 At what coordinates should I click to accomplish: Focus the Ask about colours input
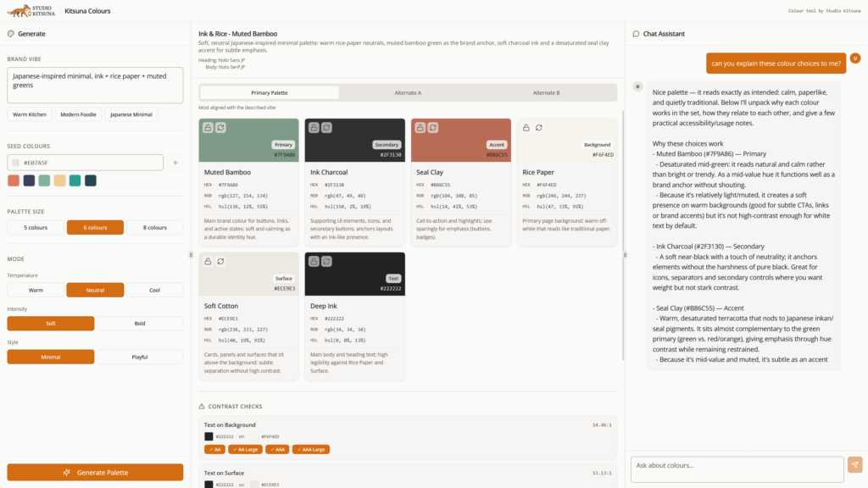tap(736, 465)
